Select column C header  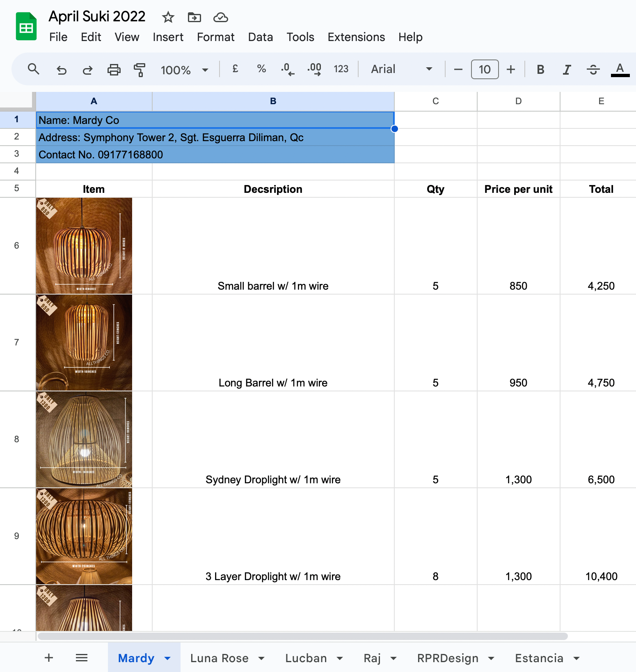point(436,101)
